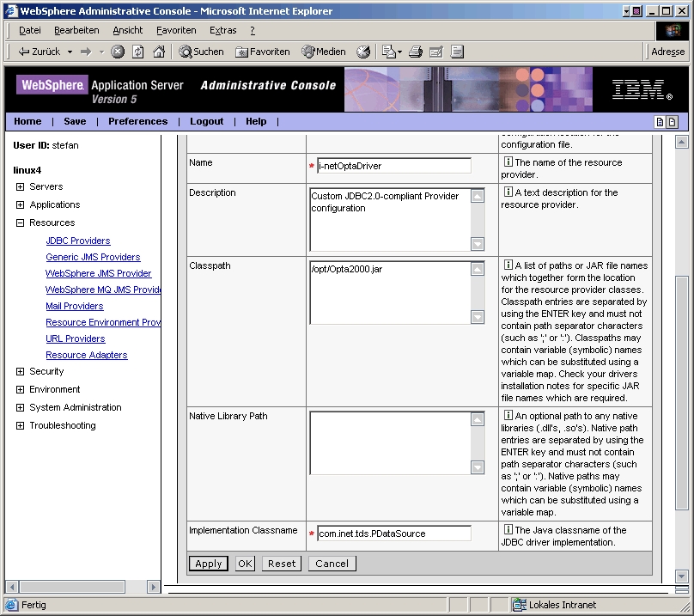Click info icon beside Name description
The height and width of the screenshot is (616, 694).
coord(508,162)
